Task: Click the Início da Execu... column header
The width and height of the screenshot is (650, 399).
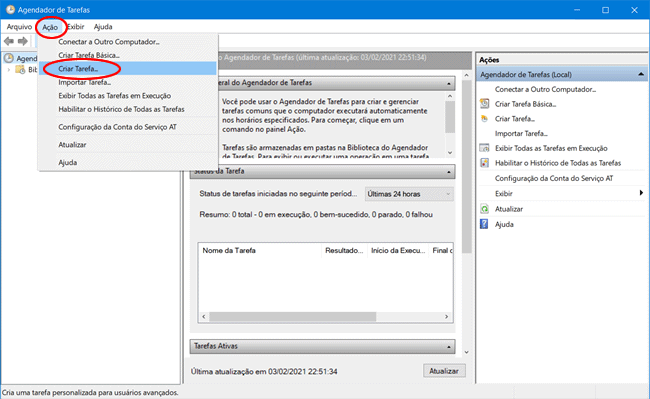Action: (398, 250)
